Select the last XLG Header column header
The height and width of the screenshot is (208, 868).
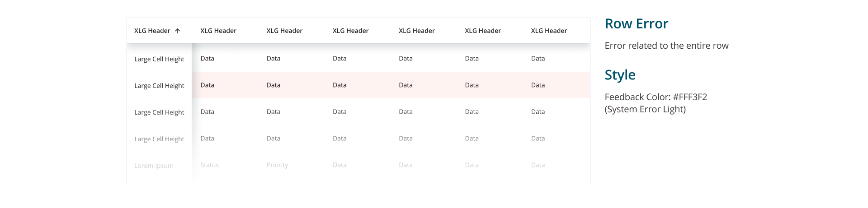pyautogui.click(x=549, y=31)
